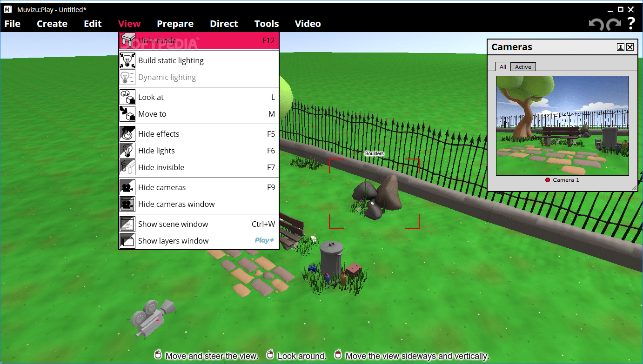Close the Cameras panel

[630, 47]
